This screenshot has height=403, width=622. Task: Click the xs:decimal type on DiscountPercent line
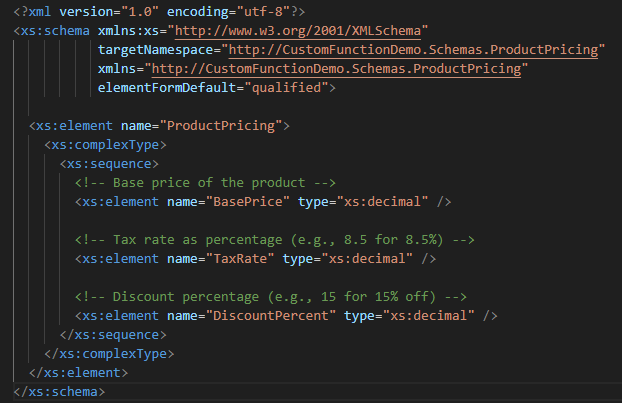click(x=423, y=316)
